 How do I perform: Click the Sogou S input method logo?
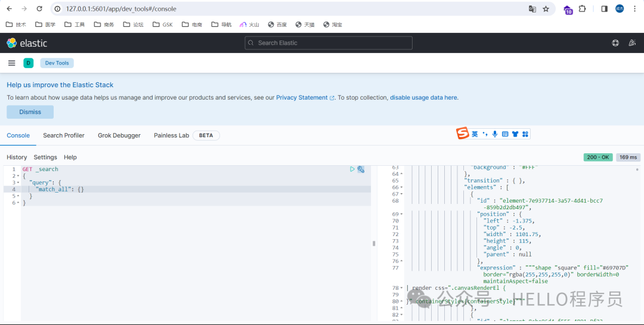click(463, 134)
